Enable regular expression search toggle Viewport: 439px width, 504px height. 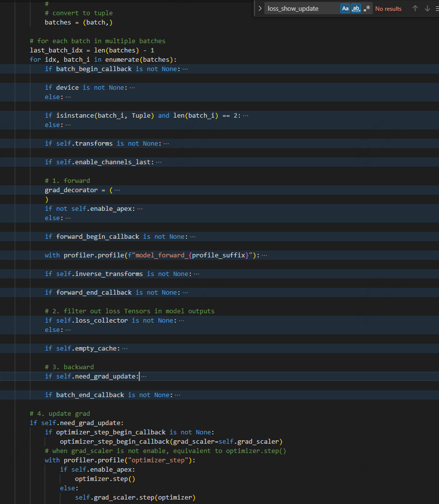click(367, 8)
